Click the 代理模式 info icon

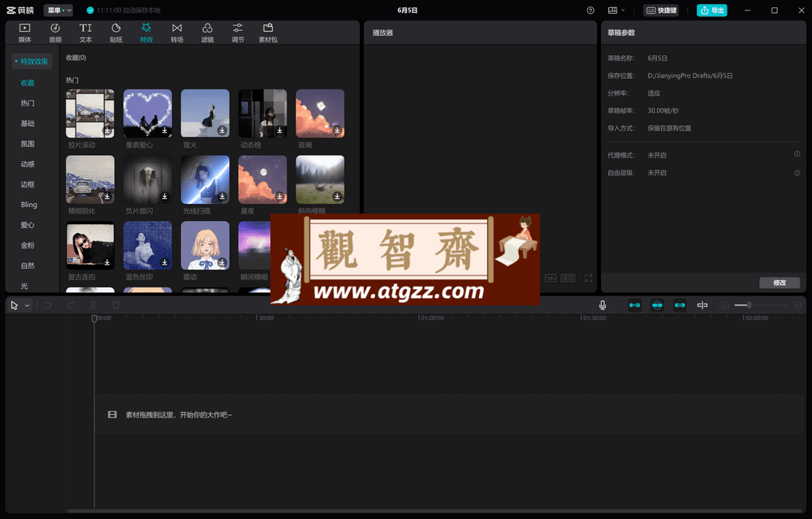point(797,154)
